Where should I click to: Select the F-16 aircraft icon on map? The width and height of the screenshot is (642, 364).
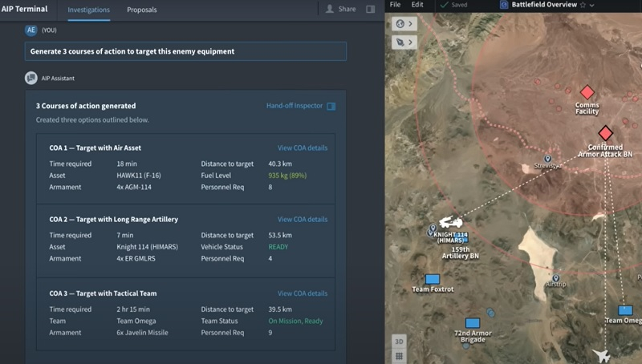tap(600, 354)
